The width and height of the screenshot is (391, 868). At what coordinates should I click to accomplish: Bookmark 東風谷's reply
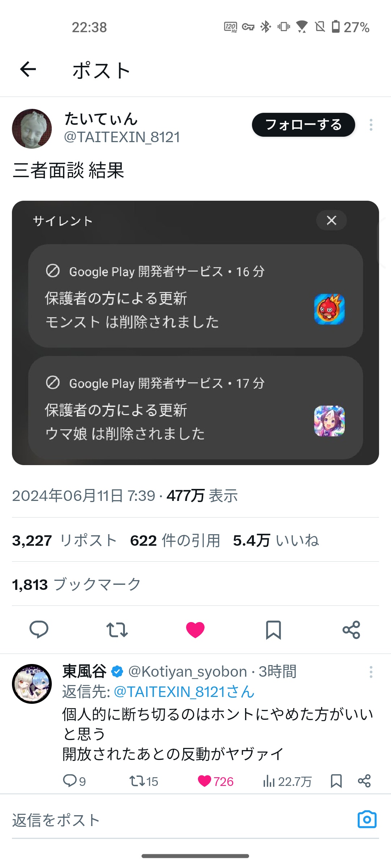(336, 781)
